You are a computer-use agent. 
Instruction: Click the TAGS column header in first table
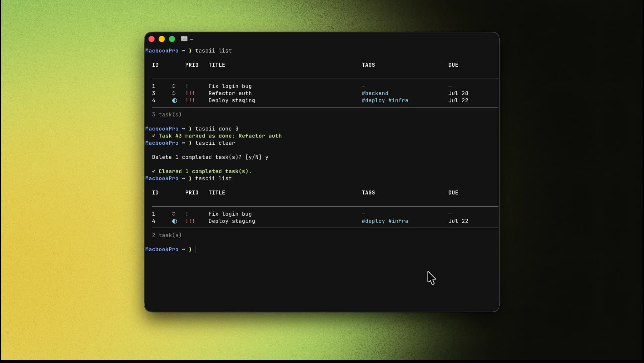368,65
